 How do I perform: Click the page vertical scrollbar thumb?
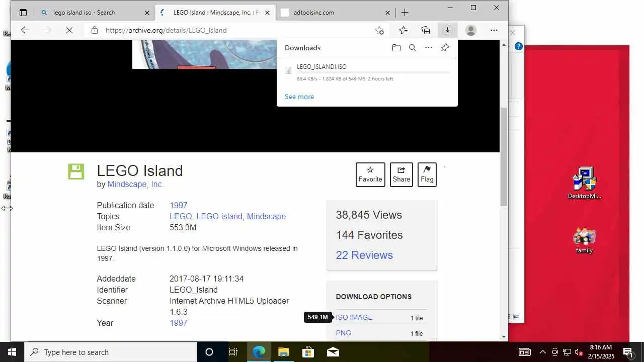pos(504,156)
